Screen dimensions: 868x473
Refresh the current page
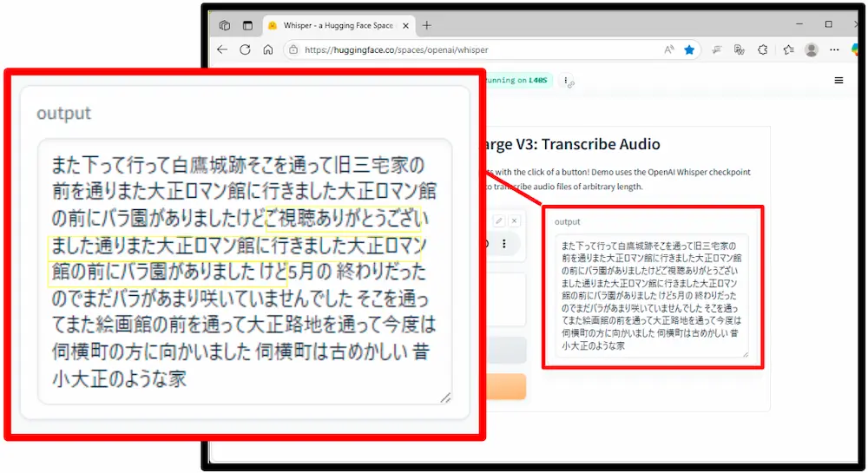[x=246, y=49]
